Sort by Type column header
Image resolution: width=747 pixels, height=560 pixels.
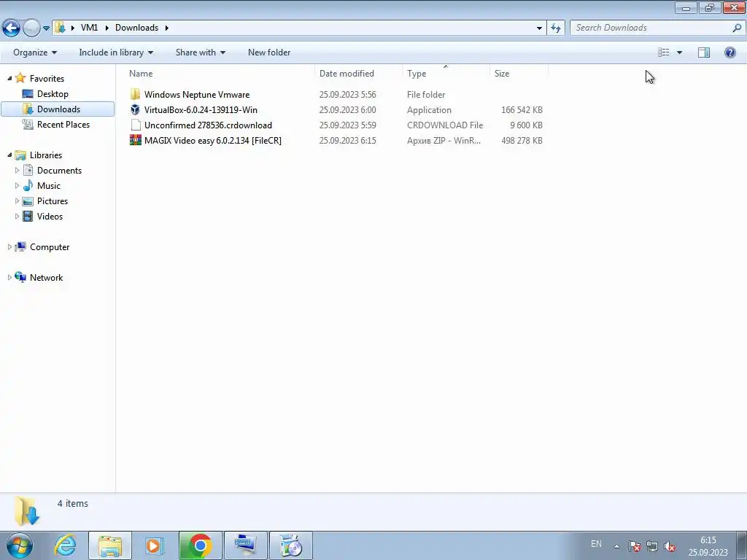tap(417, 74)
